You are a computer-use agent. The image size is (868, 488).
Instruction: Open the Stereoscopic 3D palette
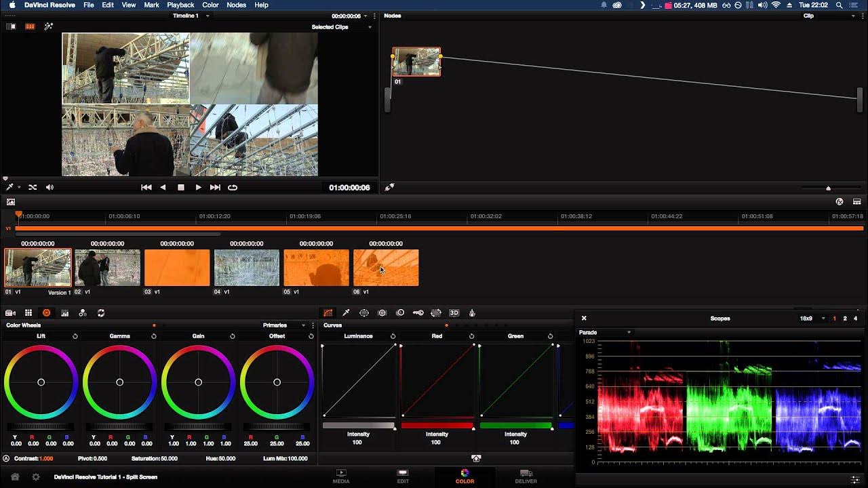(x=454, y=313)
